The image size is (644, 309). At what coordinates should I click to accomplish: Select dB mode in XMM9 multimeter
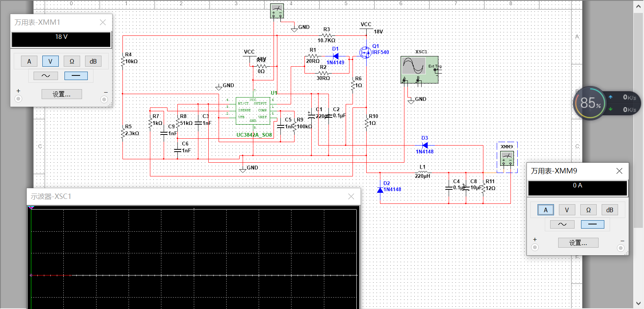click(610, 210)
